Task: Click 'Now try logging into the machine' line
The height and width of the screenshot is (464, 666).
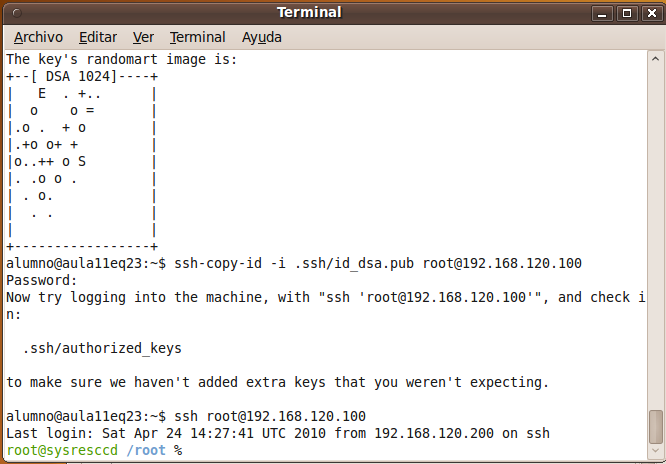Action: point(326,297)
